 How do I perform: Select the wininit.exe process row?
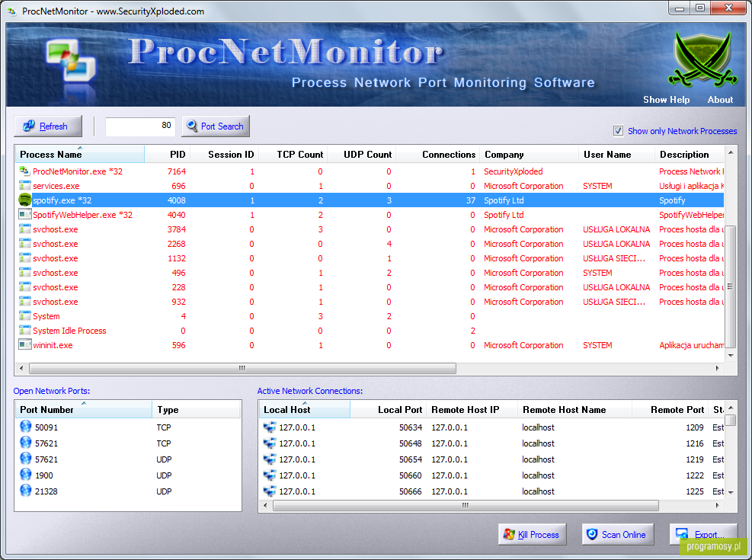tap(370, 344)
